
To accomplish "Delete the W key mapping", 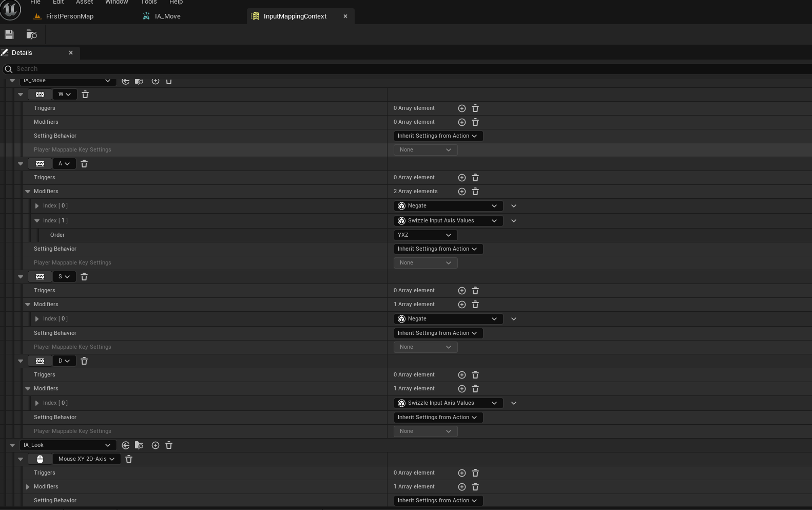I will [85, 95].
